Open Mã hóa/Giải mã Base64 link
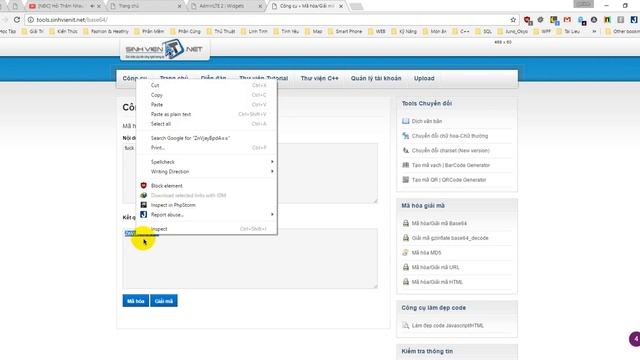 [x=439, y=223]
